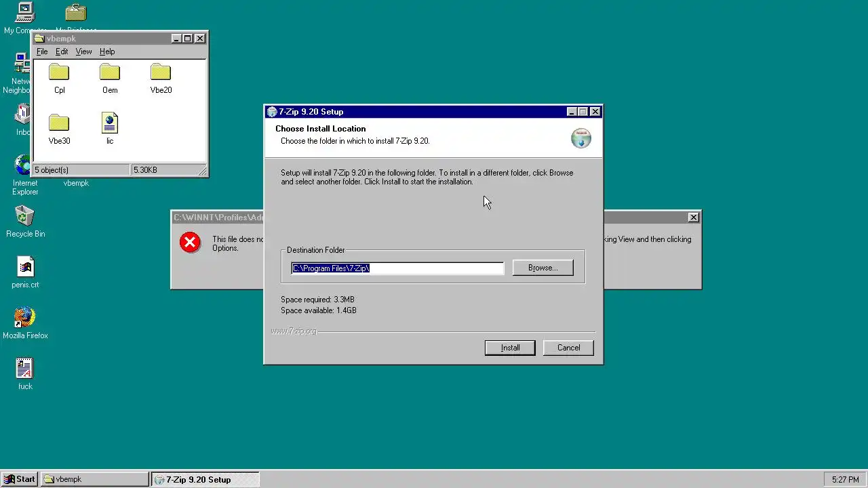This screenshot has width=868, height=488.
Task: Open the File menu in vbempk window
Action: 42,52
